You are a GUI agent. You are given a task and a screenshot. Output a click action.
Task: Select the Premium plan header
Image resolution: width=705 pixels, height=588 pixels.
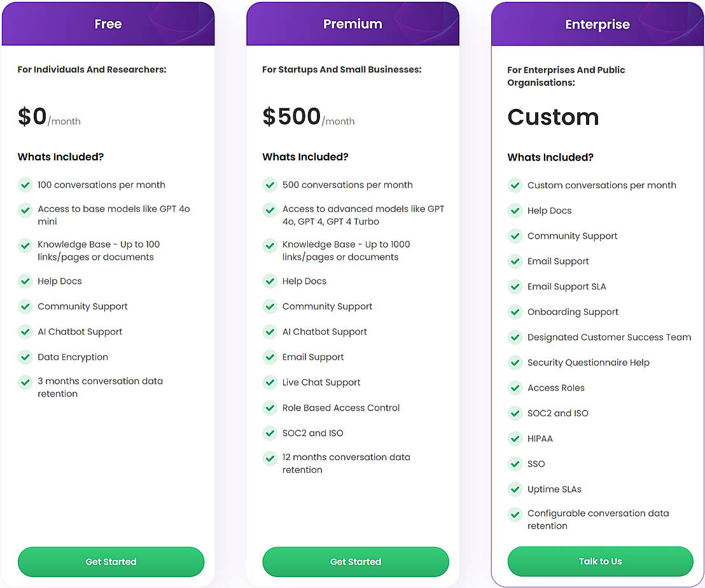[x=352, y=24]
